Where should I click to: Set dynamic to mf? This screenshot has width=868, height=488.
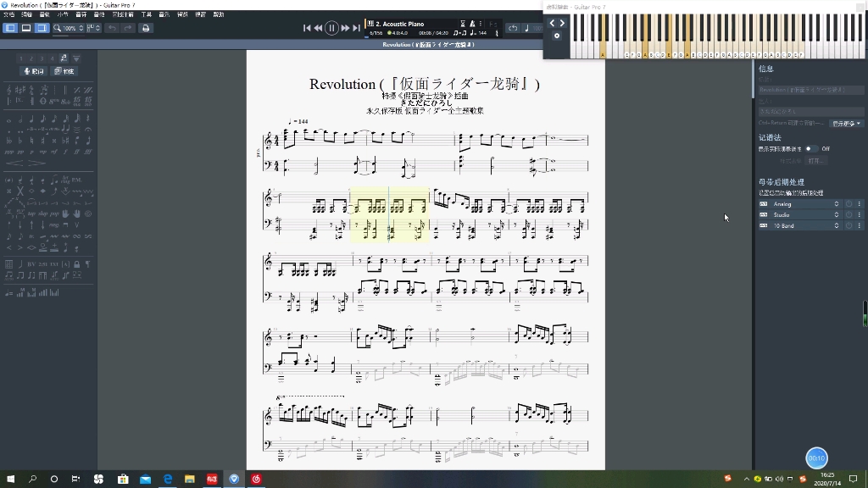click(54, 152)
